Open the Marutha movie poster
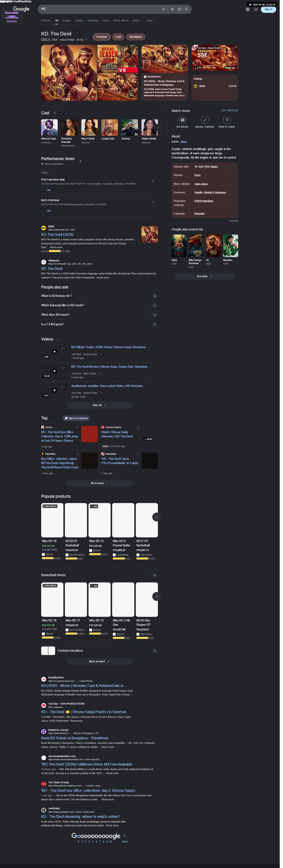 231,246
